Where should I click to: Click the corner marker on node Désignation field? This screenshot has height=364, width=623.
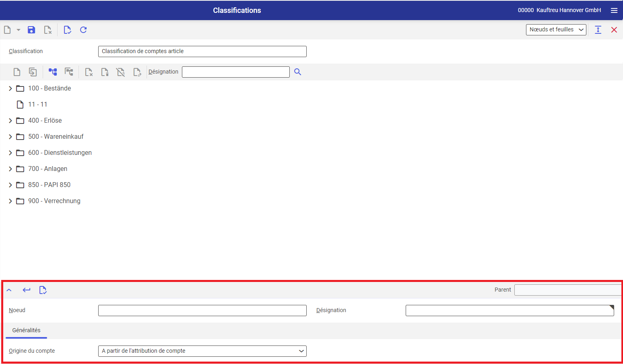(612, 307)
